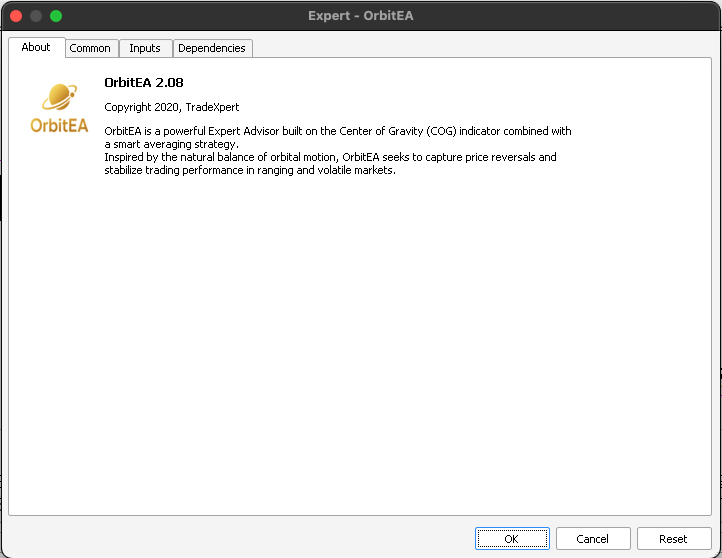
Task: Click the Cancel button
Action: (592, 539)
